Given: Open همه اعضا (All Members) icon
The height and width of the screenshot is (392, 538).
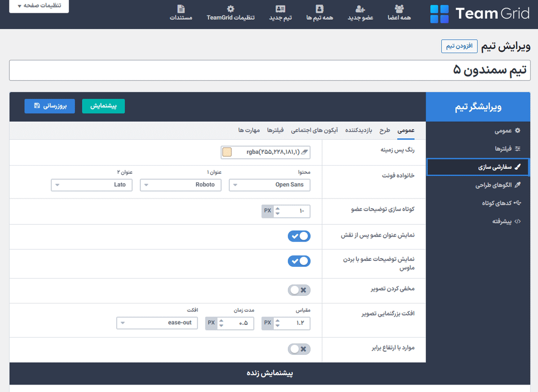Looking at the screenshot, I should [x=399, y=9].
